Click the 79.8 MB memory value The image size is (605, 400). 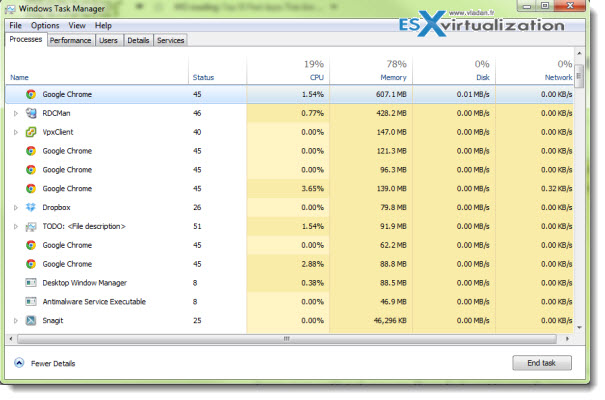click(x=393, y=208)
